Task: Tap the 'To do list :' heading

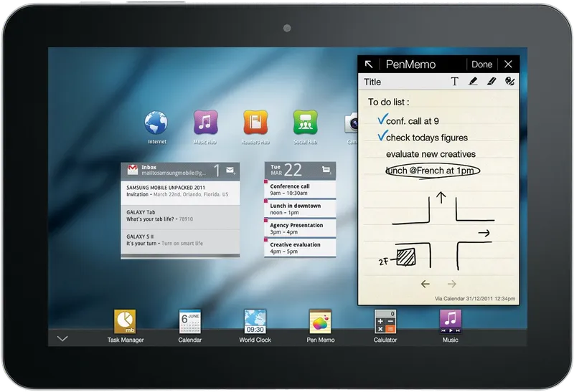Action: (389, 102)
